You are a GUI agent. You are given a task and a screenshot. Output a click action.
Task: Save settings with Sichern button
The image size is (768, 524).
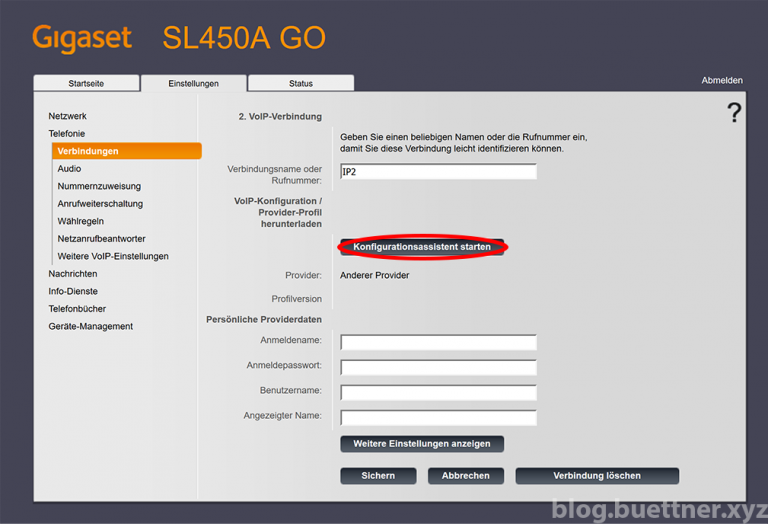coord(378,476)
